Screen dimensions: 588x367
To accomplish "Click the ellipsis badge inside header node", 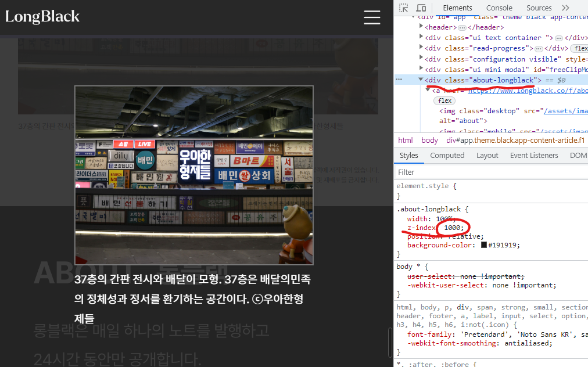I will 462,28.
